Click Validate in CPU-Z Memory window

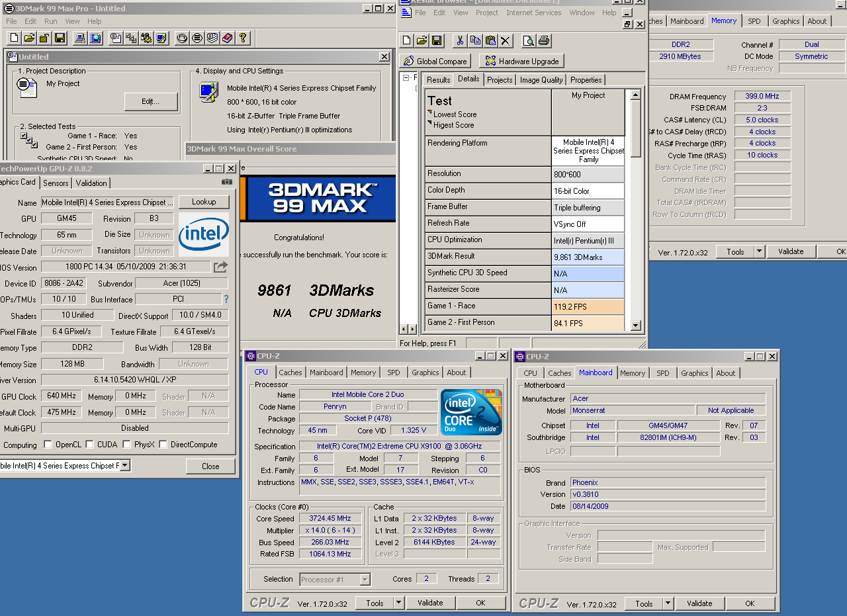pyautogui.click(x=791, y=251)
